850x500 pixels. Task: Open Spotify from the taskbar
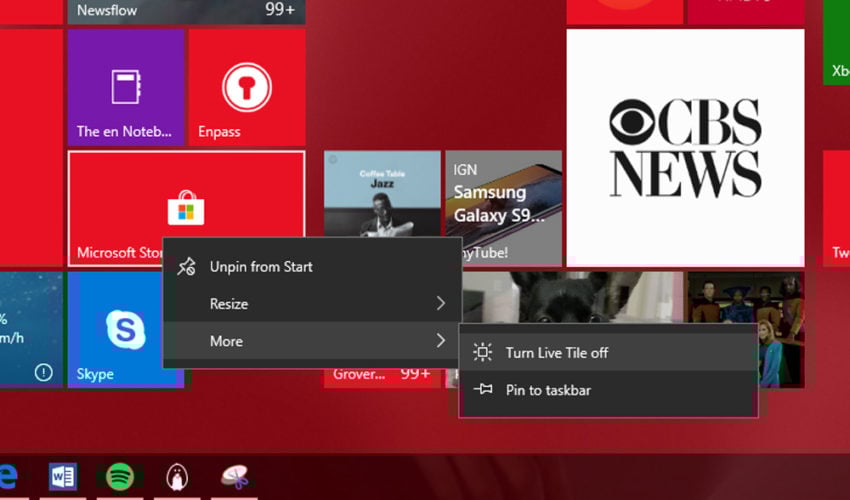click(120, 477)
